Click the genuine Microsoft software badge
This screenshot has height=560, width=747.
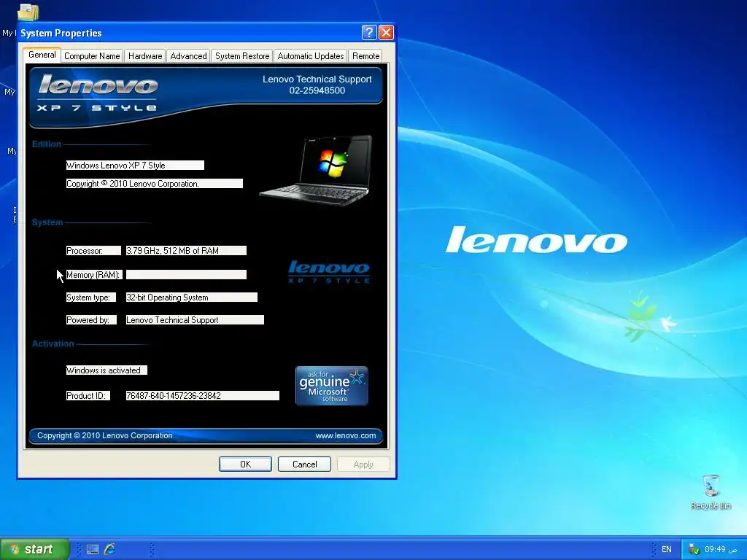(x=332, y=386)
